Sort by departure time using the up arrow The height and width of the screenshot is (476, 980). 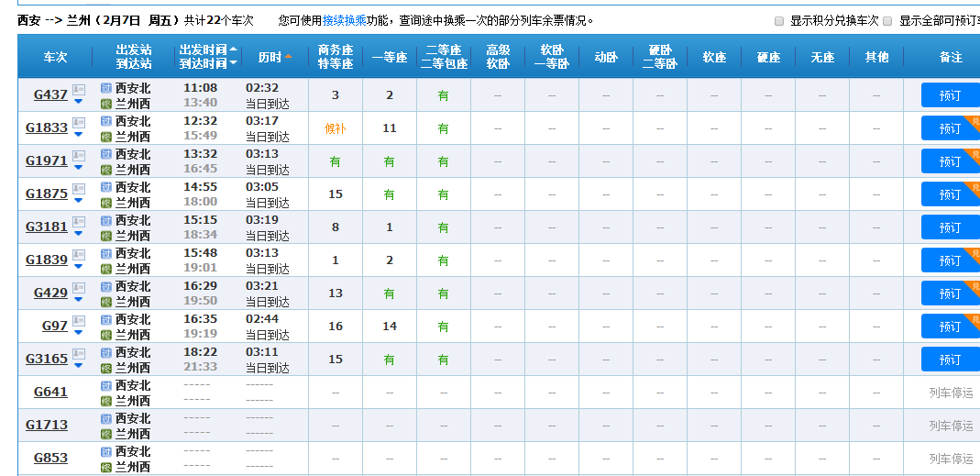(x=233, y=49)
